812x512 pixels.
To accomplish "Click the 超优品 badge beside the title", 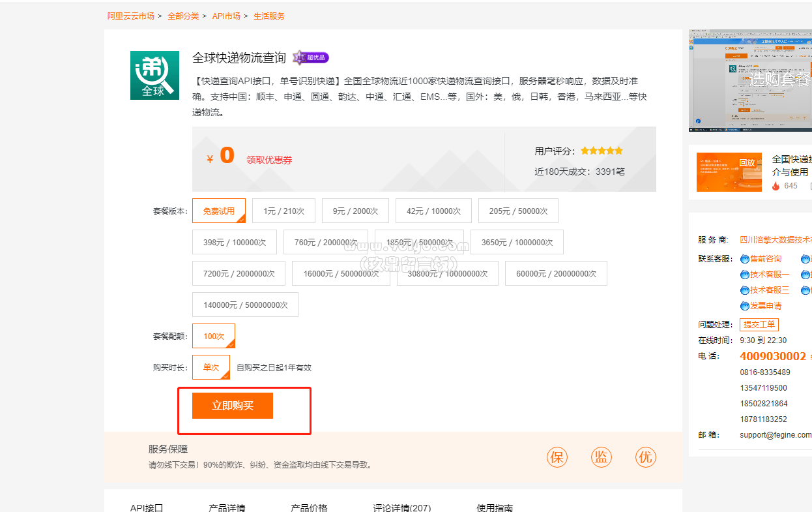I will [311, 57].
